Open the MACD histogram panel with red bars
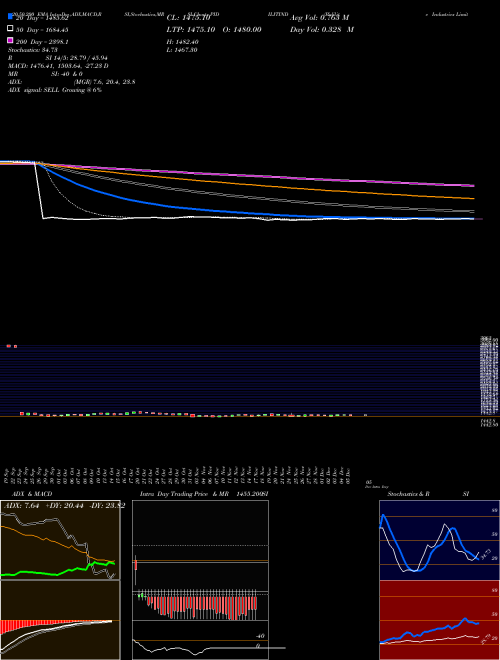Viewport: 500px width, 660px height. click(x=60, y=620)
